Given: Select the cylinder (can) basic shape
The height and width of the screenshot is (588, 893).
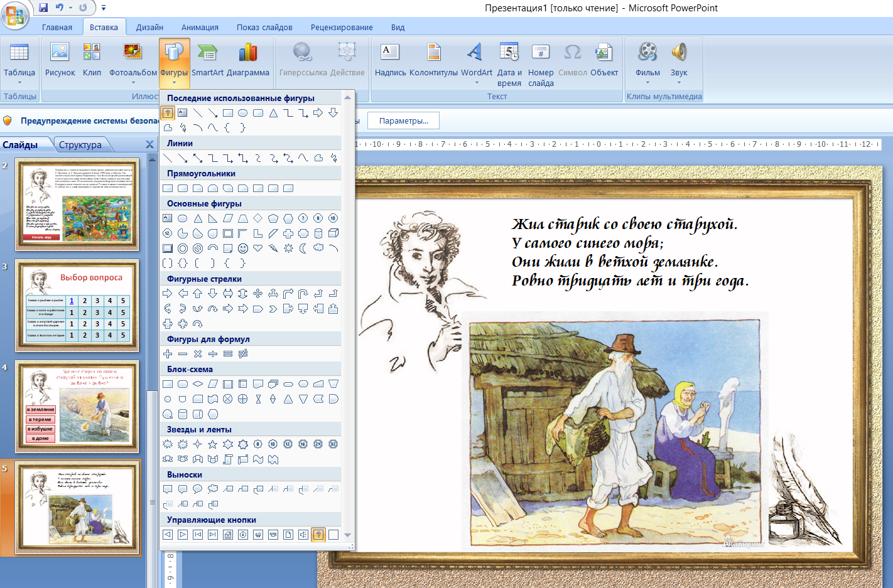Looking at the screenshot, I should 318,233.
